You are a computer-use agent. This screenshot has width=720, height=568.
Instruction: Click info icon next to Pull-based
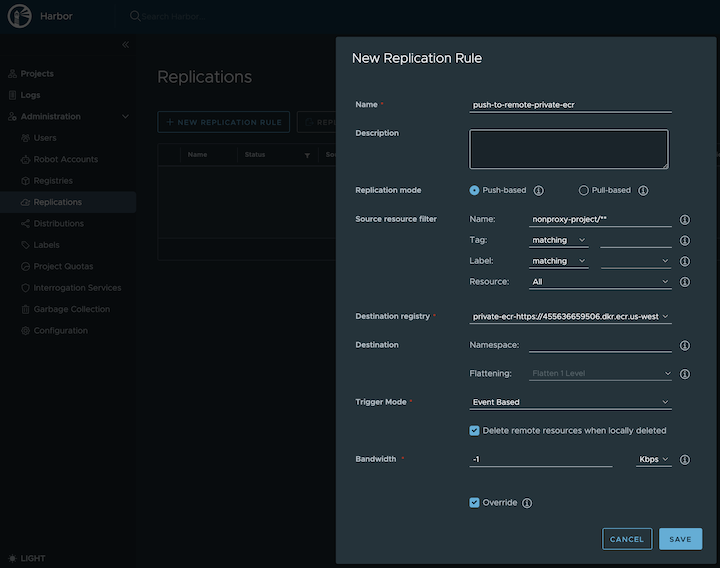[x=643, y=190]
